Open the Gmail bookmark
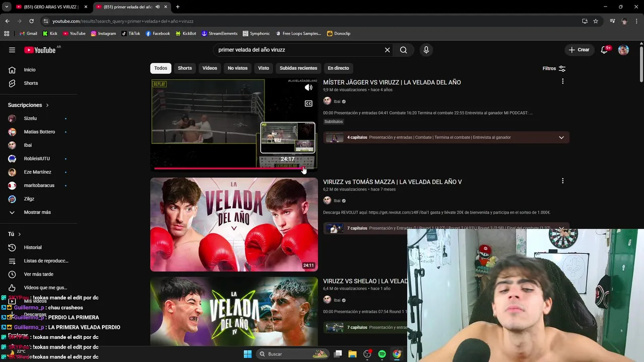This screenshot has width=644, height=362. point(28,34)
